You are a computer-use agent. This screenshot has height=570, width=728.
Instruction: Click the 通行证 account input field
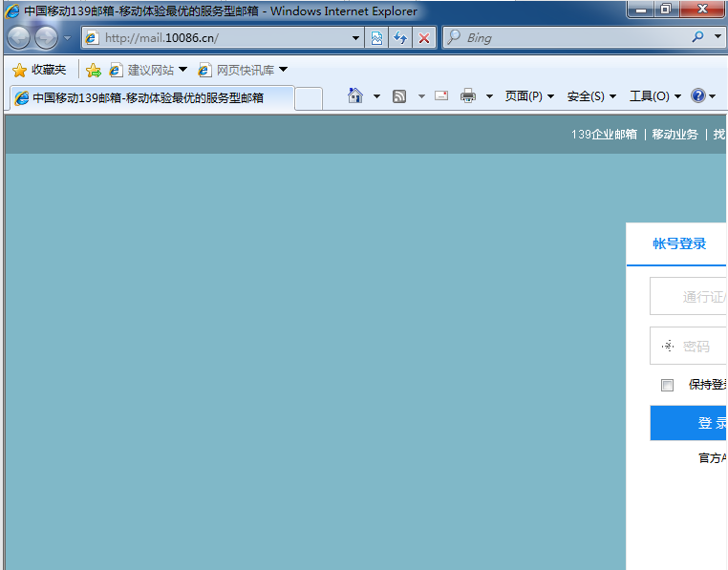pyautogui.click(x=688, y=296)
